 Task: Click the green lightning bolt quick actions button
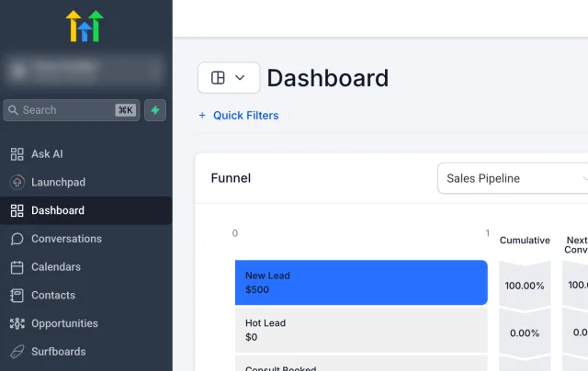[155, 110]
